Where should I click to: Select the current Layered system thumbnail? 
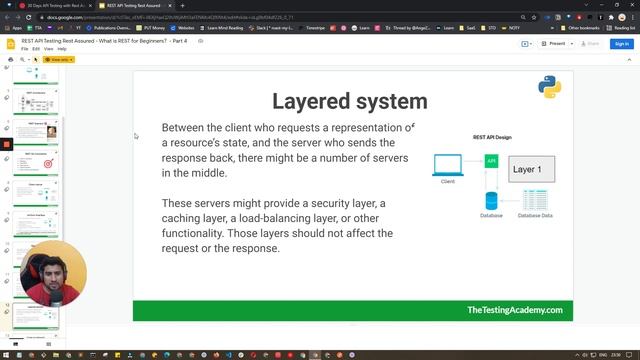click(x=36, y=316)
